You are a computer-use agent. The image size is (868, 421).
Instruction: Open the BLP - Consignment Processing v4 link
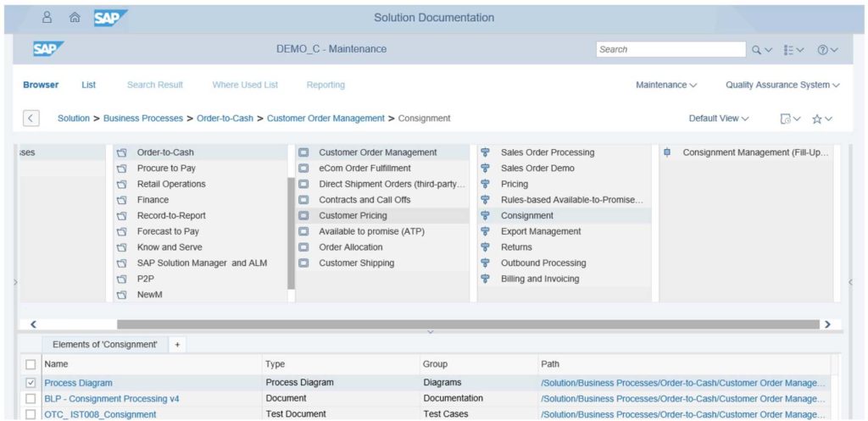pos(112,398)
